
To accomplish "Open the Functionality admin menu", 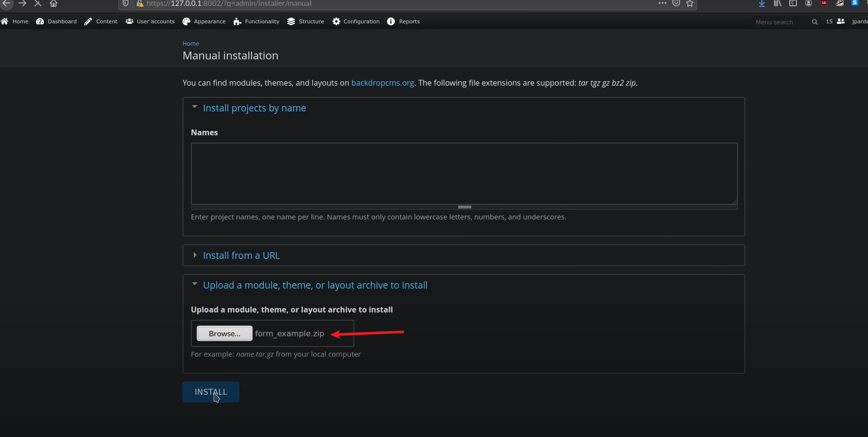I will (257, 21).
